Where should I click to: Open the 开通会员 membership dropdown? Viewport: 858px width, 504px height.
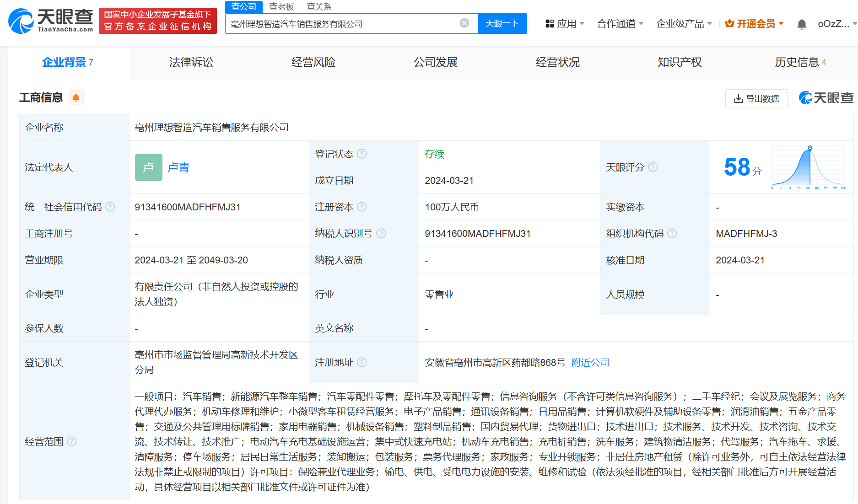coord(755,24)
